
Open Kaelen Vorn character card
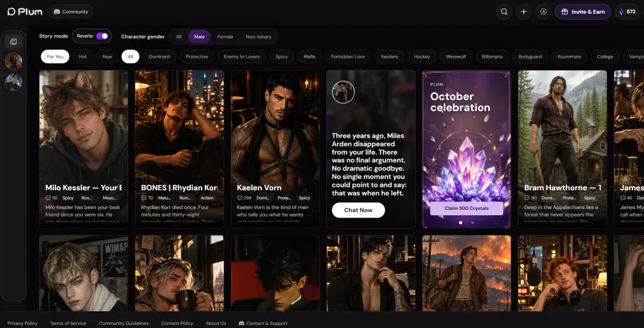pos(275,149)
